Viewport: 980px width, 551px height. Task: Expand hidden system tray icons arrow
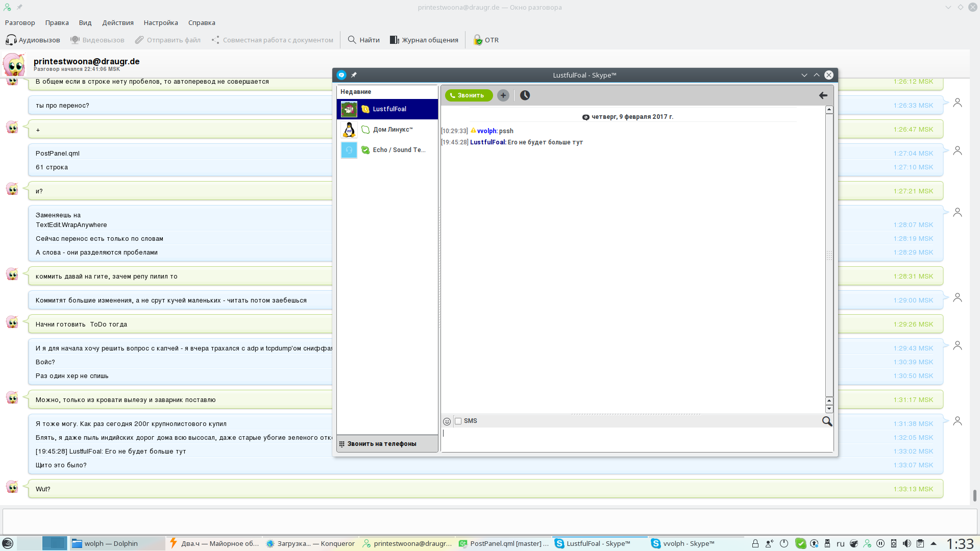934,543
